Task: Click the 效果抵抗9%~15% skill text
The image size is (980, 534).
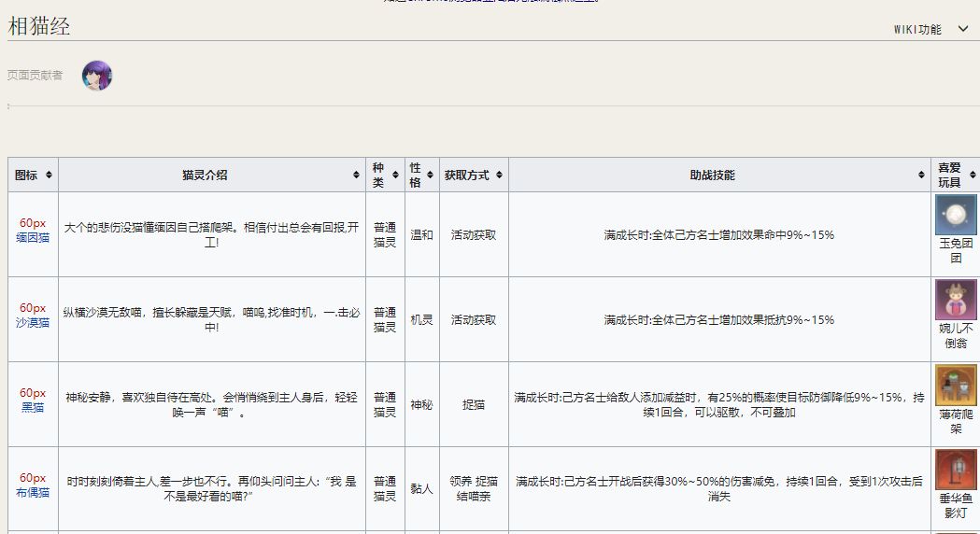Action: coord(719,320)
